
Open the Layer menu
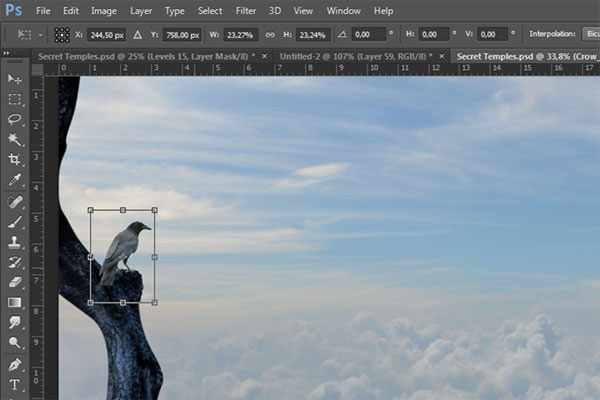tap(141, 11)
